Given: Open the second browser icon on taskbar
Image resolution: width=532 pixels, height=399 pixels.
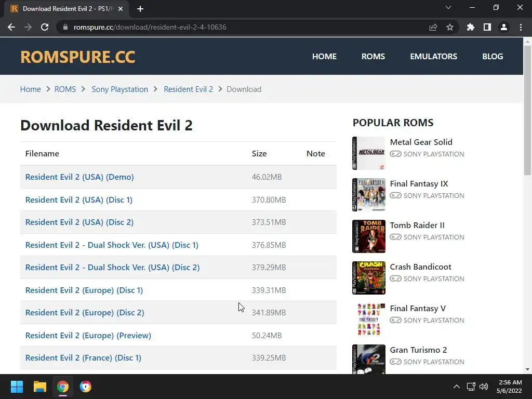Looking at the screenshot, I should point(86,387).
